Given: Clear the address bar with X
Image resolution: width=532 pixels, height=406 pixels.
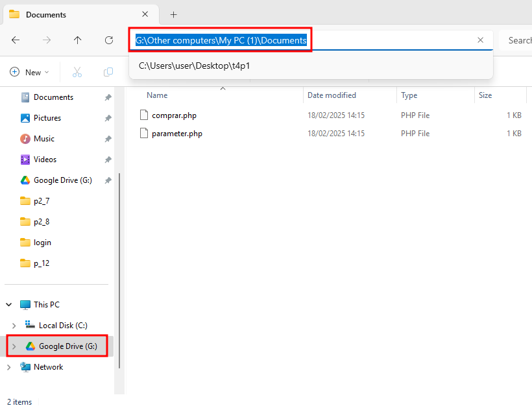Looking at the screenshot, I should coord(481,40).
